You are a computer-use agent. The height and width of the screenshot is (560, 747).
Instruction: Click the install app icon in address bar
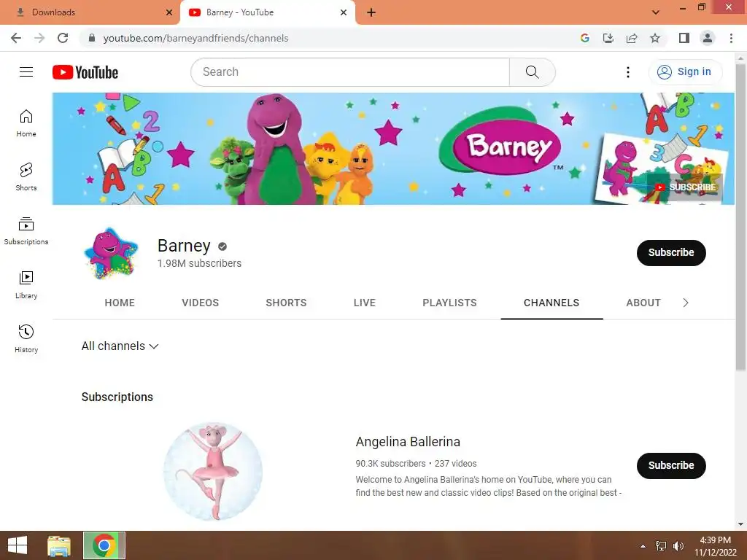608,38
